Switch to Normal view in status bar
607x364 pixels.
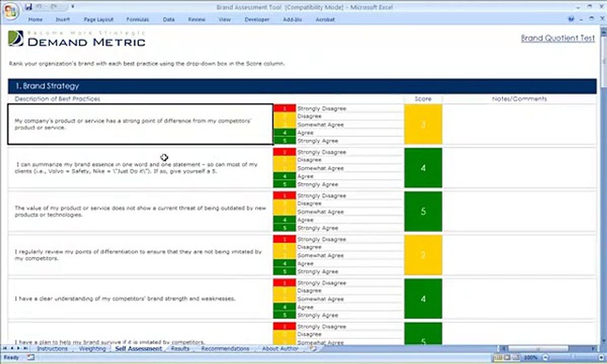498,357
